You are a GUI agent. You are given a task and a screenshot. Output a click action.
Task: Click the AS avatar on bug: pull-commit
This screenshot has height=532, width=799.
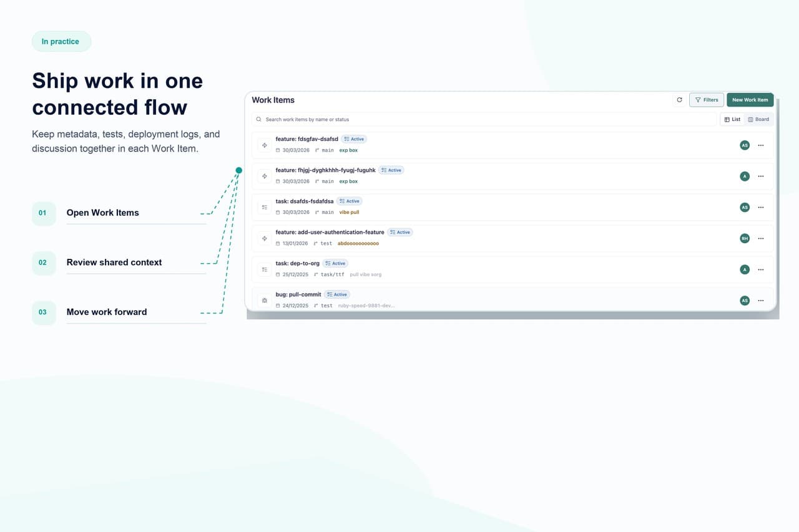pyautogui.click(x=745, y=301)
